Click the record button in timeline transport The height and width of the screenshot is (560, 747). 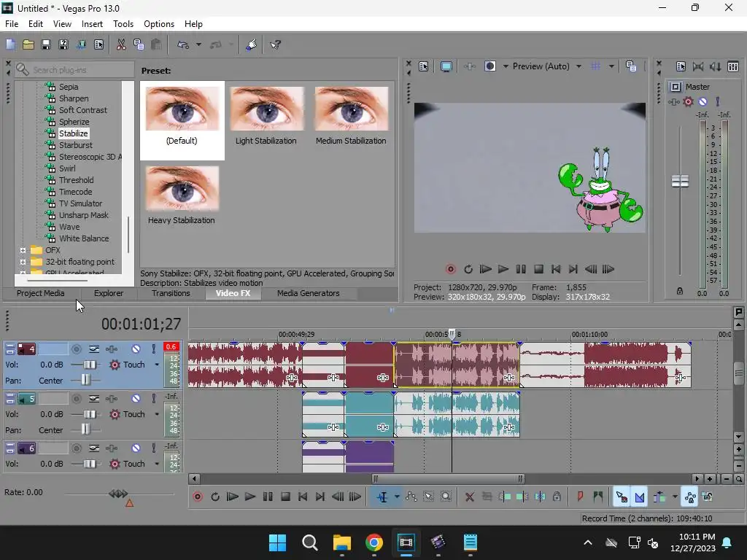[x=198, y=497]
